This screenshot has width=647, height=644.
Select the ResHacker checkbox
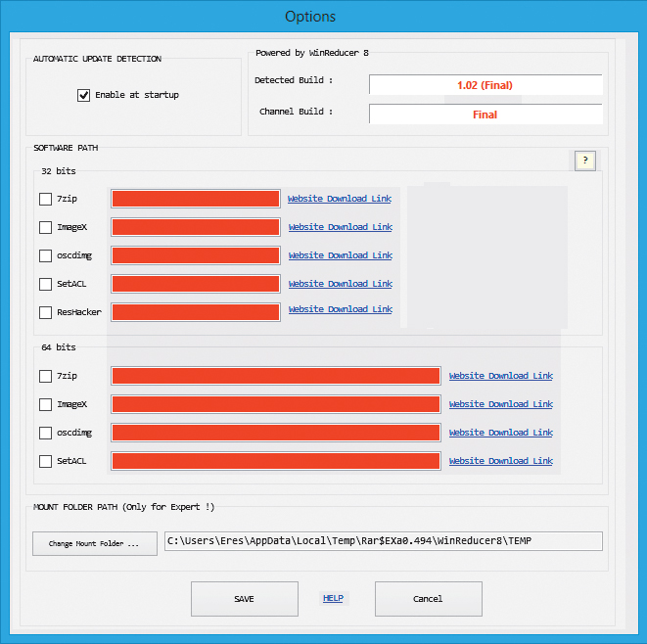click(x=46, y=312)
